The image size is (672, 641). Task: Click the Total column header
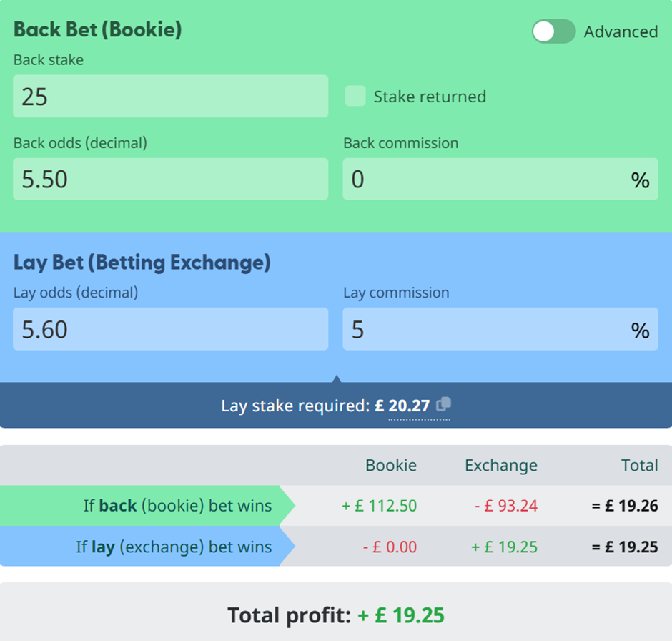point(639,465)
